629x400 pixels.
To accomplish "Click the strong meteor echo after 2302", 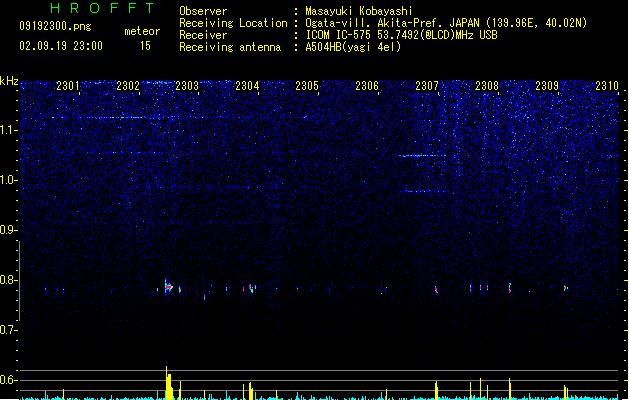I will click(x=168, y=286).
